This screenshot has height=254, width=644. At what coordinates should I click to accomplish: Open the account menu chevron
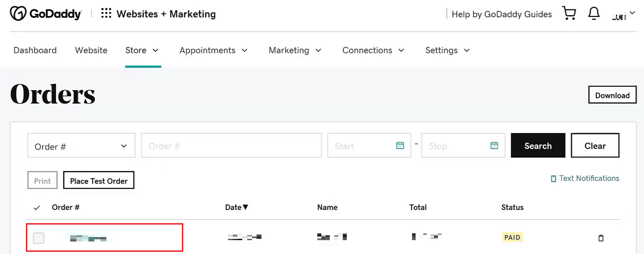click(x=632, y=13)
